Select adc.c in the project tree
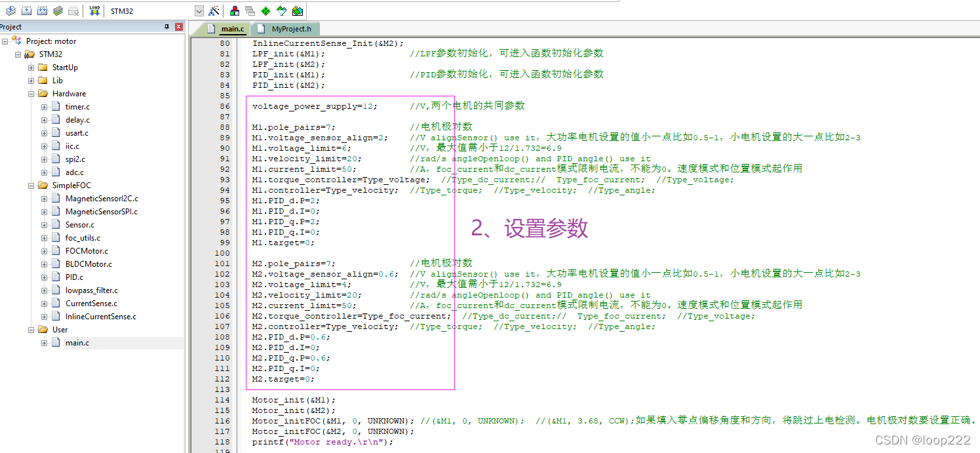Screen dimensions: 980x453 point(74,172)
